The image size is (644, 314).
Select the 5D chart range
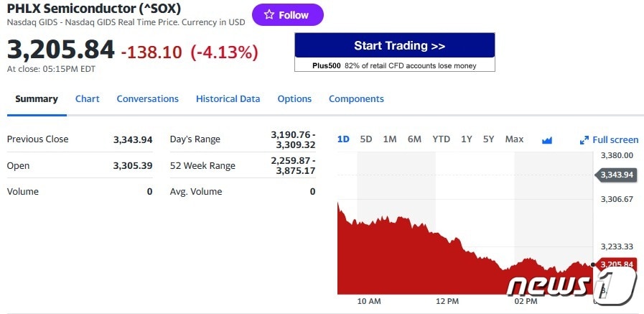[366, 139]
